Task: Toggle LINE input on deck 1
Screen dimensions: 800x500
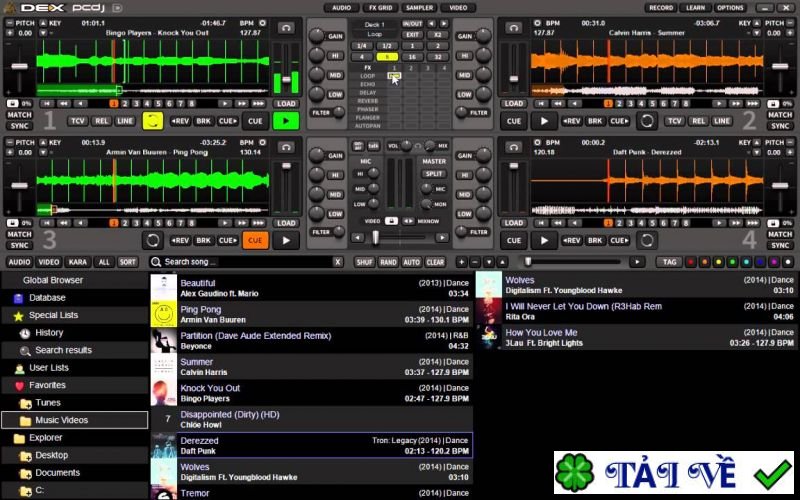Action: [125, 121]
